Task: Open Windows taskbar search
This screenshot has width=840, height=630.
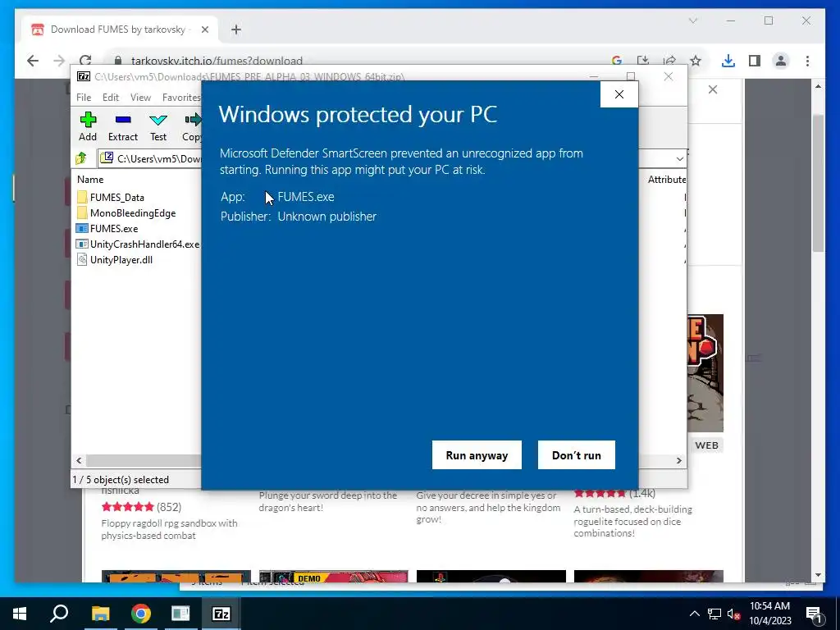Action: tap(59, 614)
